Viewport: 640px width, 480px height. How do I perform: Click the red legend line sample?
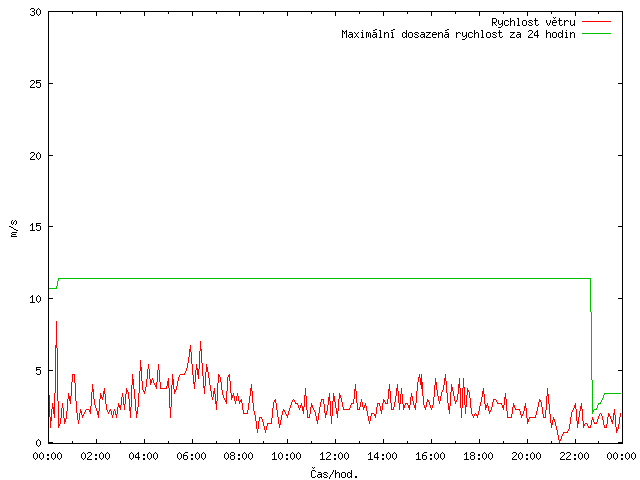(596, 21)
